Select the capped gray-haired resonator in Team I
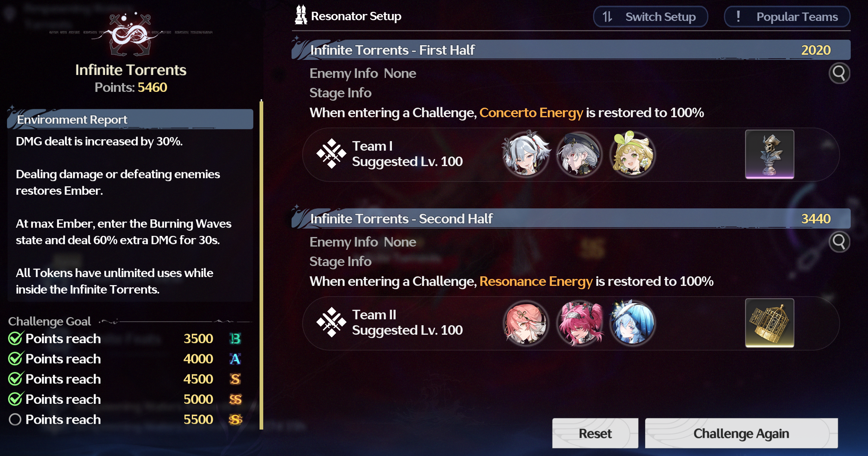This screenshot has height=456, width=868. 579,154
